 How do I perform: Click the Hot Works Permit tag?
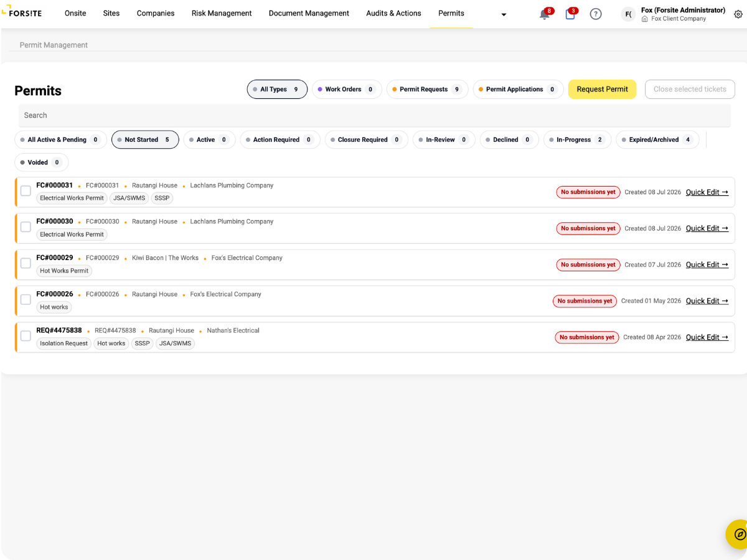(64, 271)
